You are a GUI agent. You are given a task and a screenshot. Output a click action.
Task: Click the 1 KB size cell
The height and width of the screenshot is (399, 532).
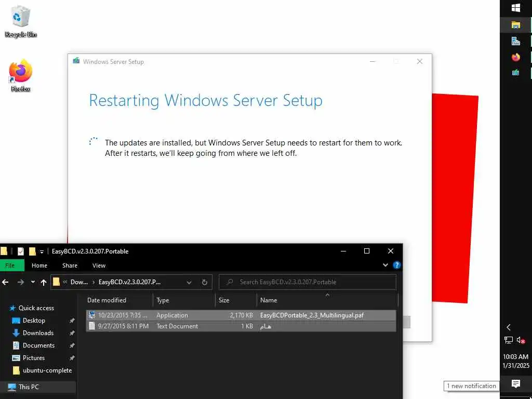(x=247, y=326)
